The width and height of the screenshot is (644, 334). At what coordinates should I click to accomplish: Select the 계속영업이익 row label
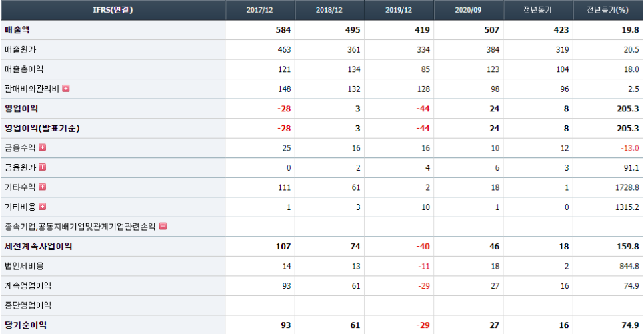pos(28,286)
